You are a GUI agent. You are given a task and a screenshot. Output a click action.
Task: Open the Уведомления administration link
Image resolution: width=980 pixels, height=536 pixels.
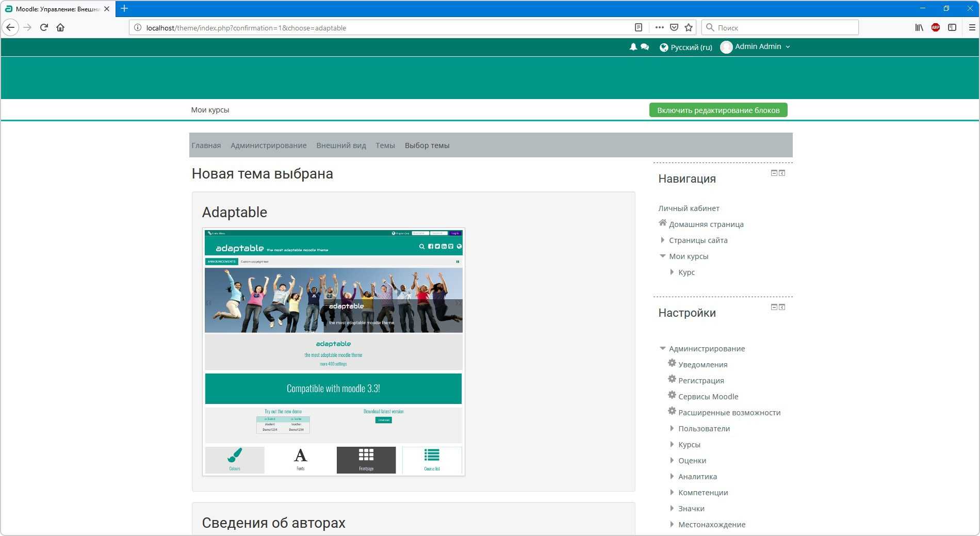point(703,364)
